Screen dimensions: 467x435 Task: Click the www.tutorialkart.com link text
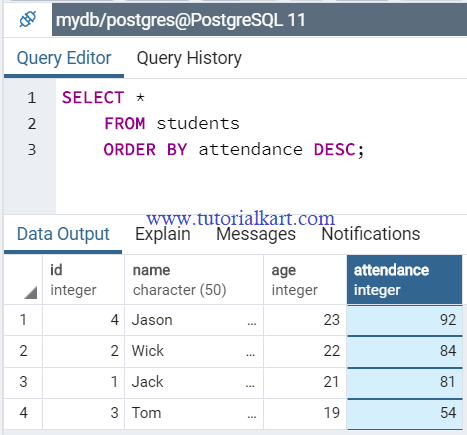240,219
